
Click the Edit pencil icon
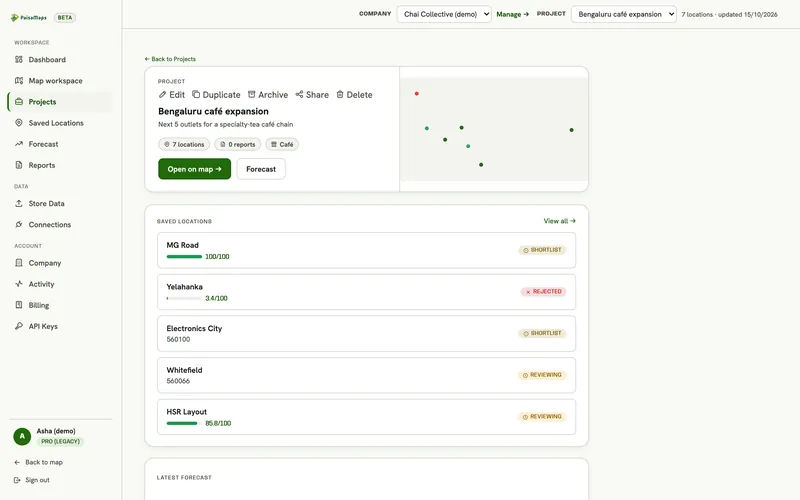point(162,94)
